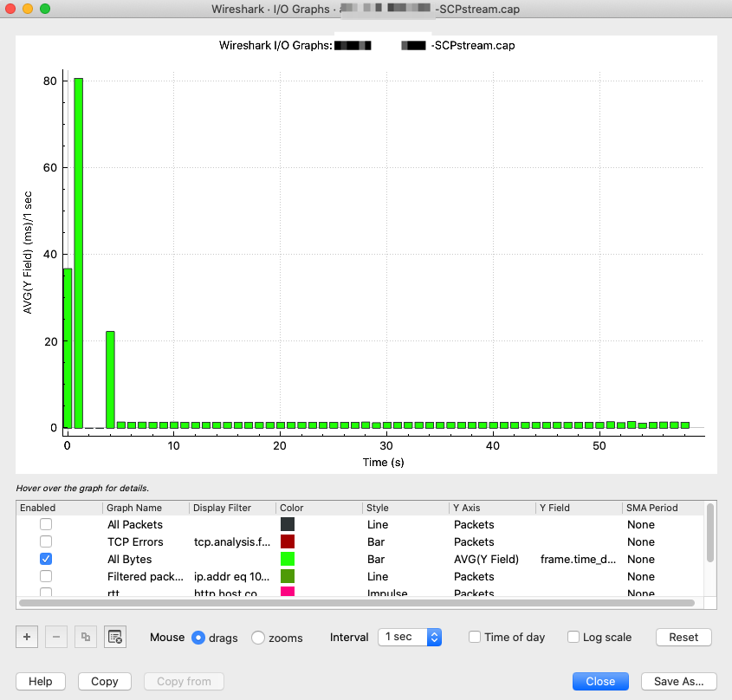The width and height of the screenshot is (732, 700).
Task: Duplicate the selected graph icon
Action: coord(86,637)
